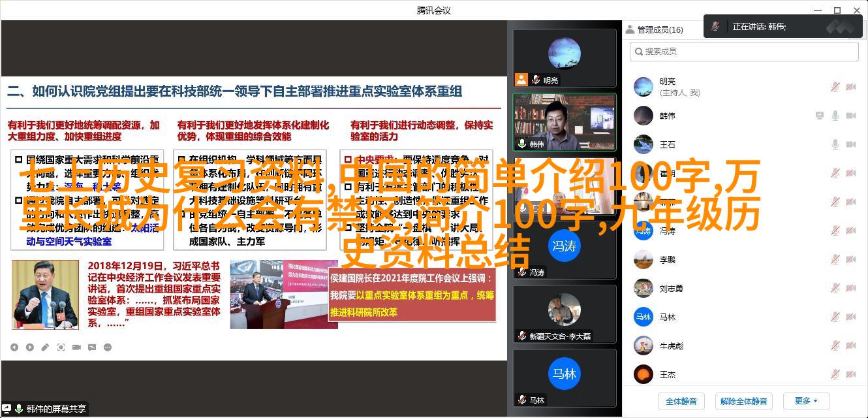The image size is (868, 418).
Task: Toggle 王石's camera in member list
Action: [x=851, y=144]
